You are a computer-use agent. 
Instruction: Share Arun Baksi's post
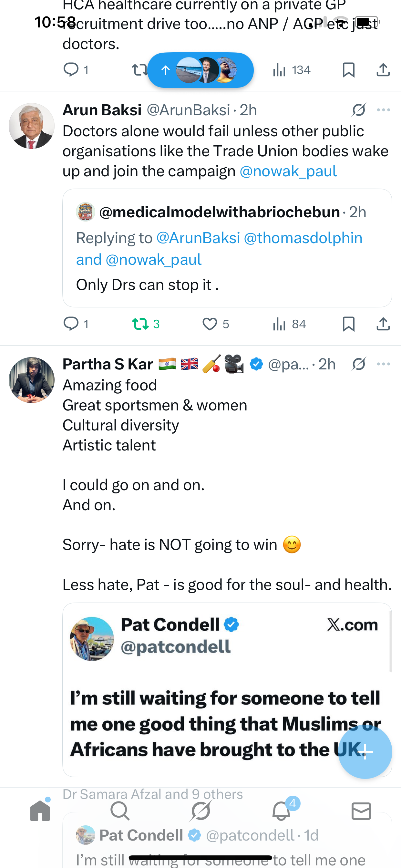point(383,324)
